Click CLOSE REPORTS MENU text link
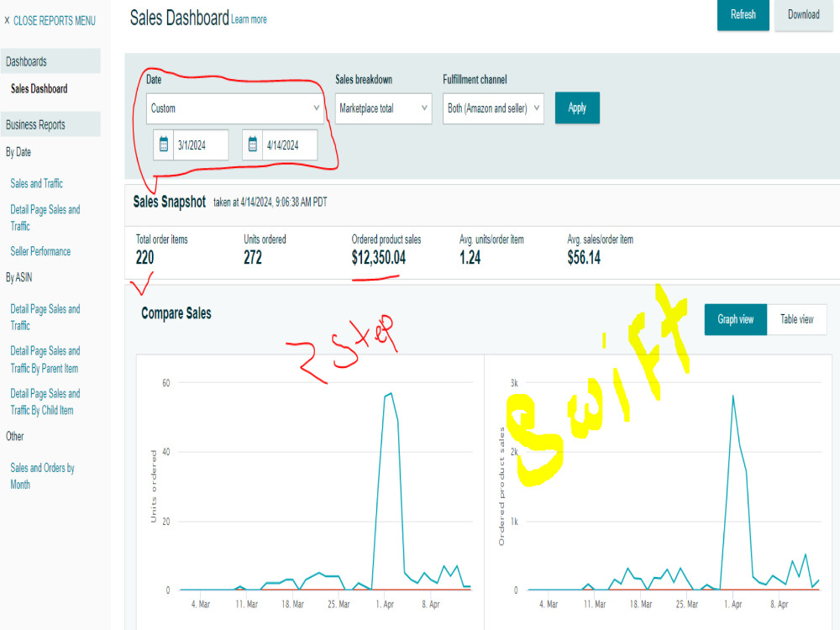This screenshot has height=630, width=840. coord(55,20)
